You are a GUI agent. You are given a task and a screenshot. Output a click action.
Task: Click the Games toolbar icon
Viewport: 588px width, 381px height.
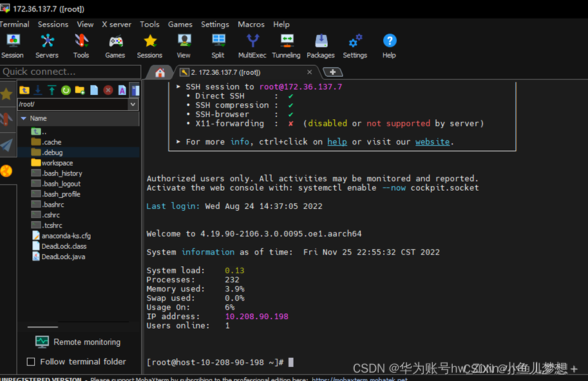point(115,45)
